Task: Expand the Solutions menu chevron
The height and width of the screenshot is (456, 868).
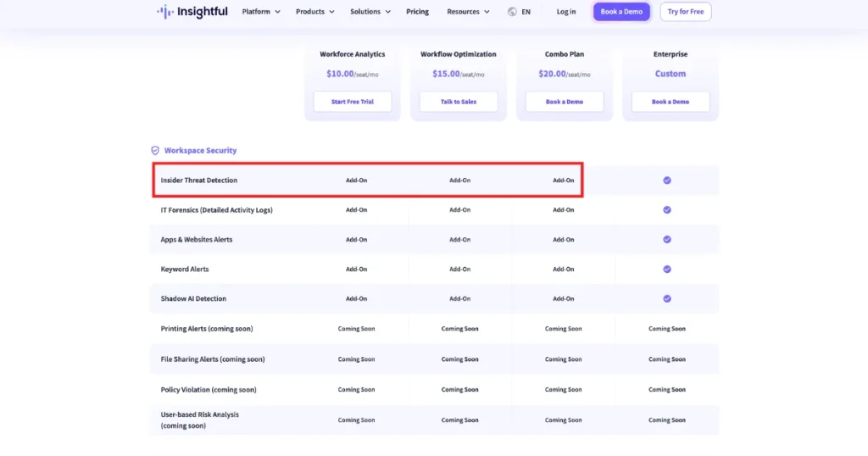Action: [x=387, y=12]
